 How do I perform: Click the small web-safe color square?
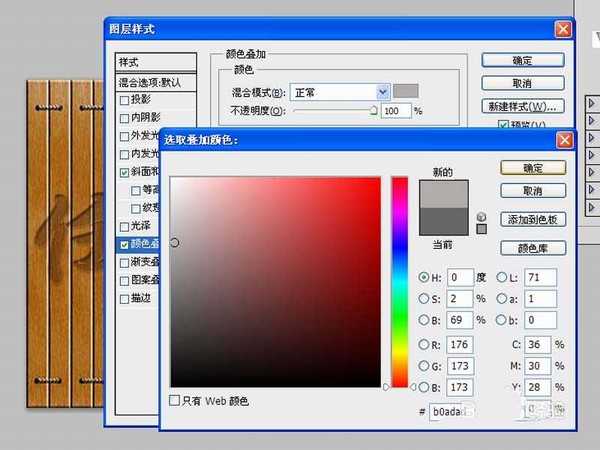(482, 229)
